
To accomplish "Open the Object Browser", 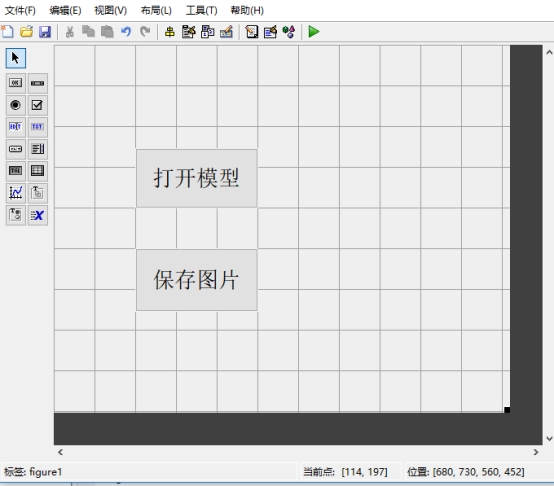I will pos(289,32).
